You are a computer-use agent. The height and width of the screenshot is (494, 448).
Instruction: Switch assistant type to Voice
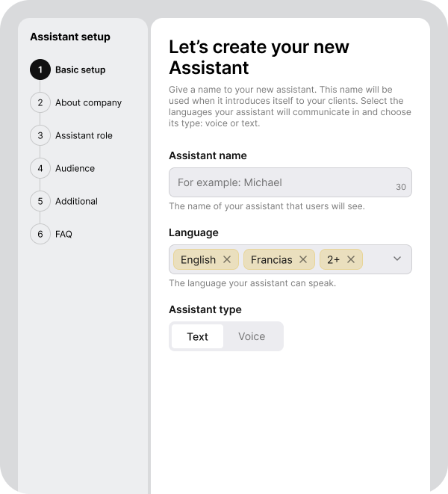click(x=252, y=336)
